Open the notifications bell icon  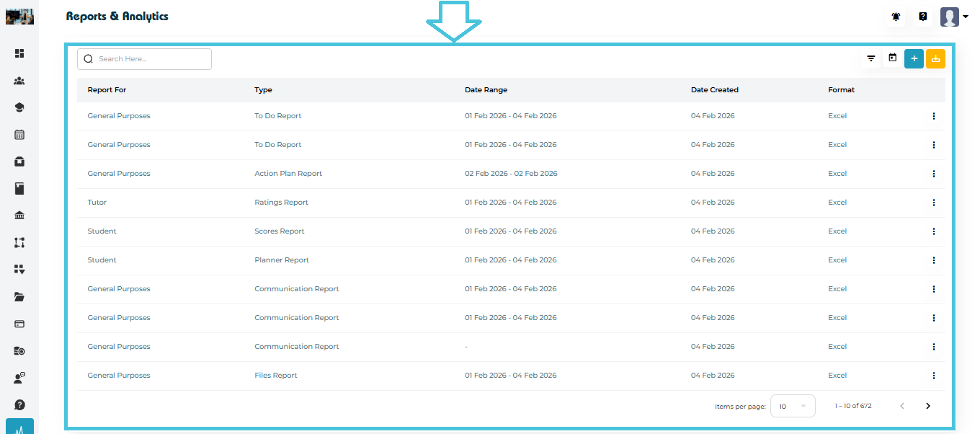(x=896, y=17)
